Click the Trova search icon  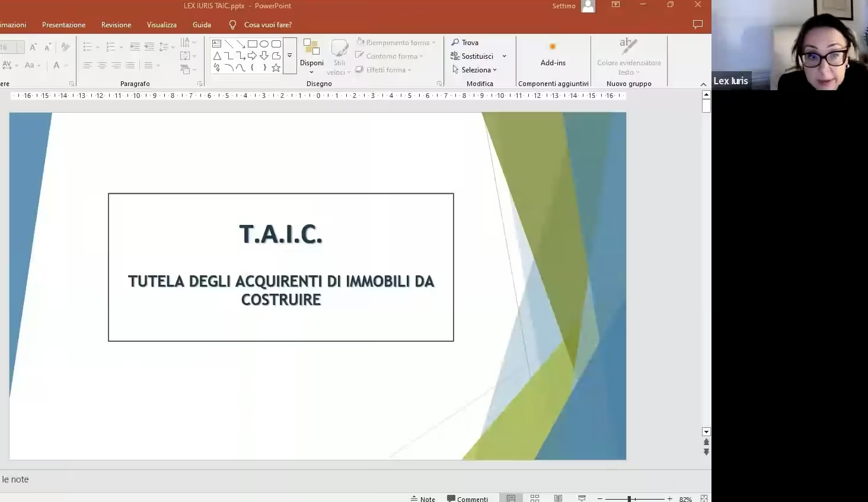pos(455,43)
